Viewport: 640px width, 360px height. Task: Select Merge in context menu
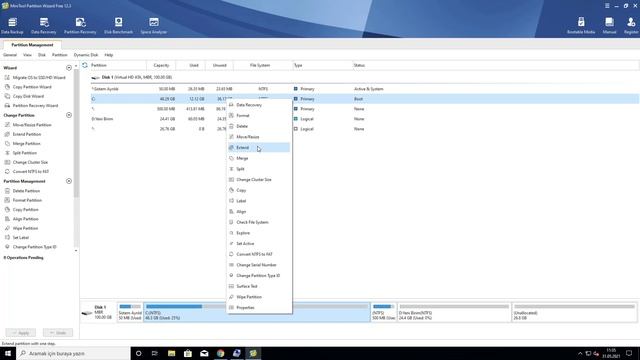(259, 158)
